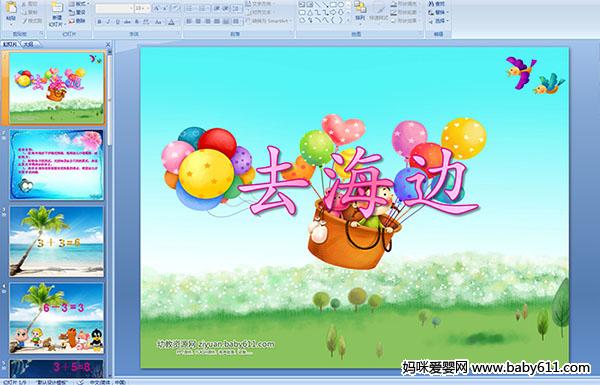Screen dimensions: 600x385
Task: Reset the slide formatting
Action: [77, 12]
